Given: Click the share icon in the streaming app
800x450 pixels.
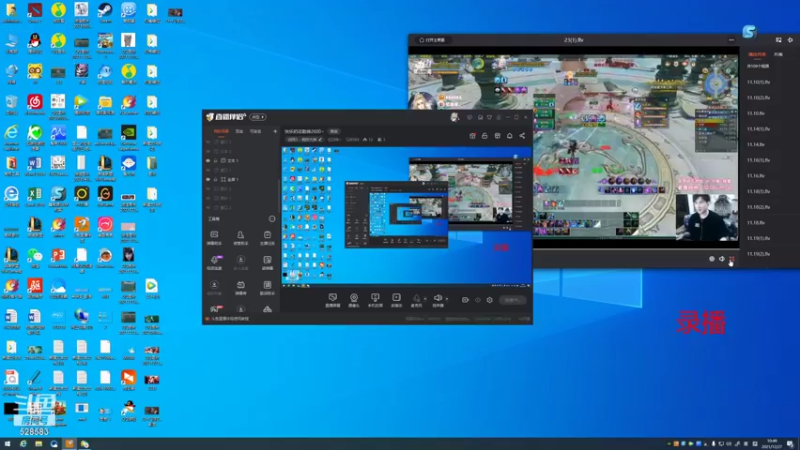Looking at the screenshot, I should [522, 136].
